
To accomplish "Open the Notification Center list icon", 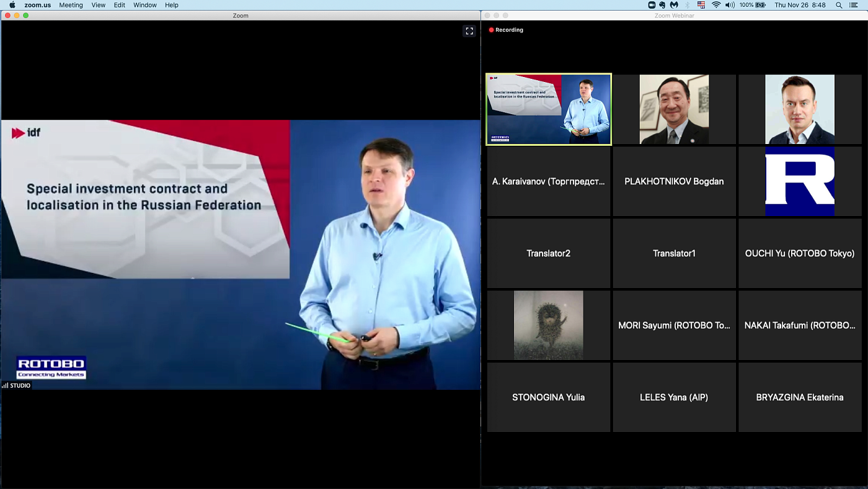I will 853,5.
